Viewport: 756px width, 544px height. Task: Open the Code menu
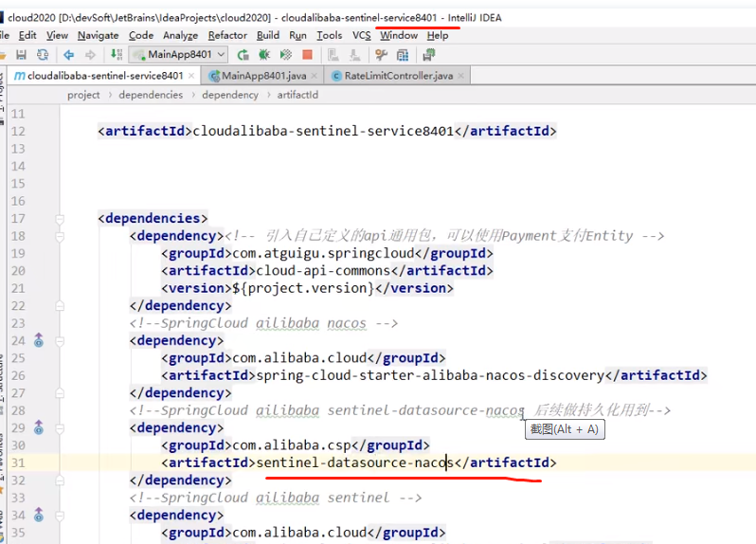[141, 35]
